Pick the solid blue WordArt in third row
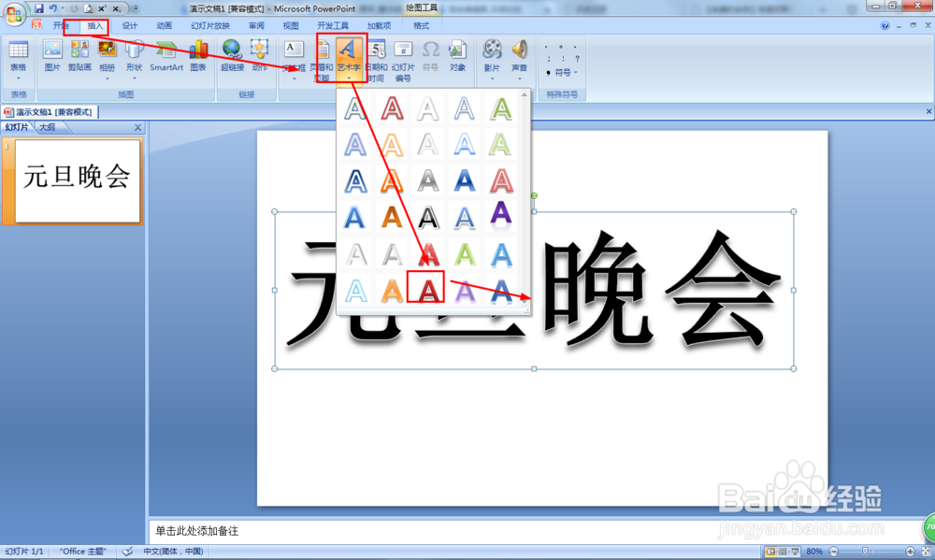Viewport: 935px width, 560px height. [x=464, y=180]
